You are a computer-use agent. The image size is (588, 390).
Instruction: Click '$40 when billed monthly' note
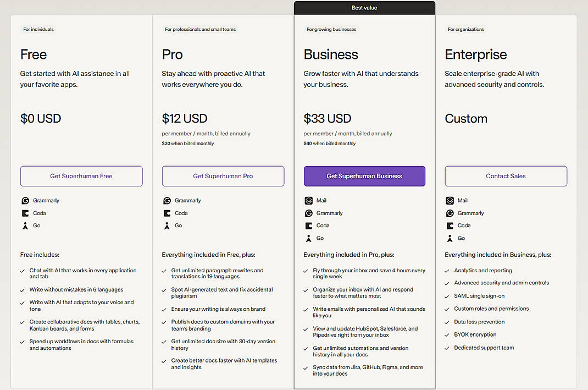tap(330, 144)
